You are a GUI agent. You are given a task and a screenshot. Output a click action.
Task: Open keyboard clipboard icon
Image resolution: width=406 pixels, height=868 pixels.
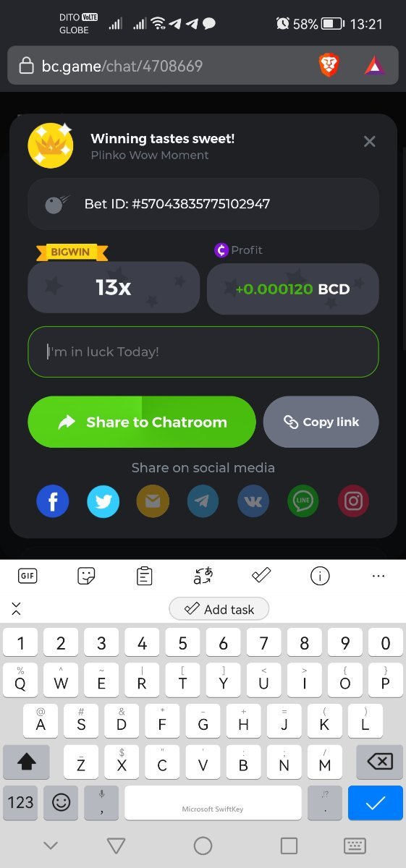click(145, 576)
